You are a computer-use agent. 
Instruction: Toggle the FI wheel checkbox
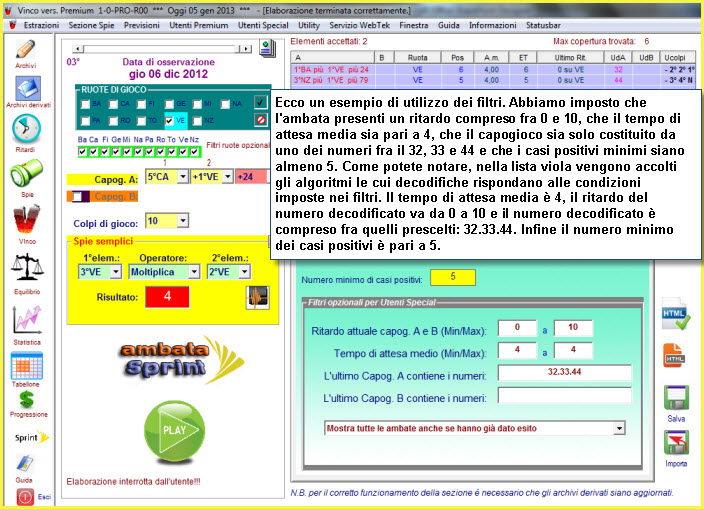point(141,104)
